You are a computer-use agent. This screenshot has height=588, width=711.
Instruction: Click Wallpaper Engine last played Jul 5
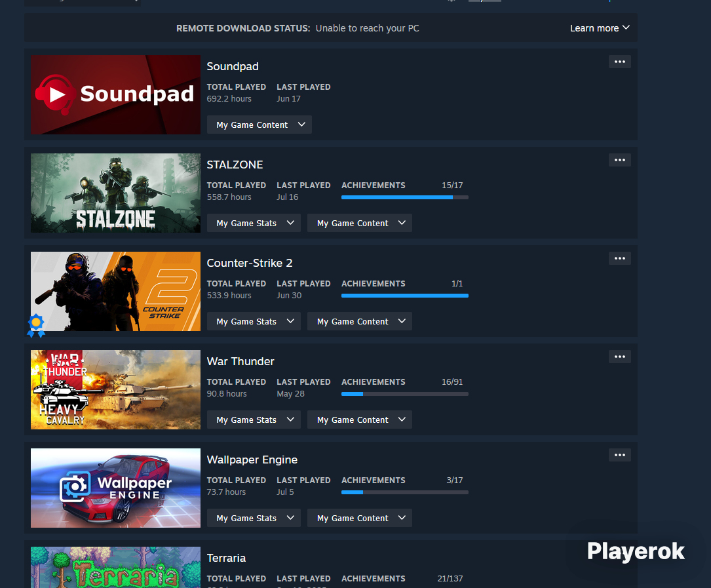285,492
